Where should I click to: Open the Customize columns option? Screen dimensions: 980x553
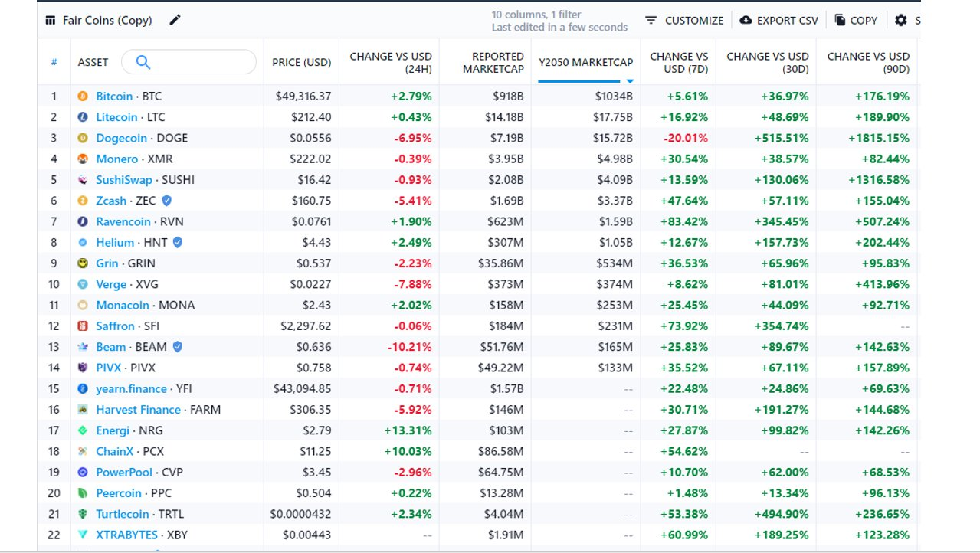pos(683,21)
